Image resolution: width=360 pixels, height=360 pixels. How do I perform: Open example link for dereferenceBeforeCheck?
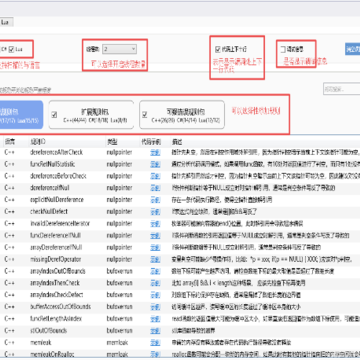155,176
